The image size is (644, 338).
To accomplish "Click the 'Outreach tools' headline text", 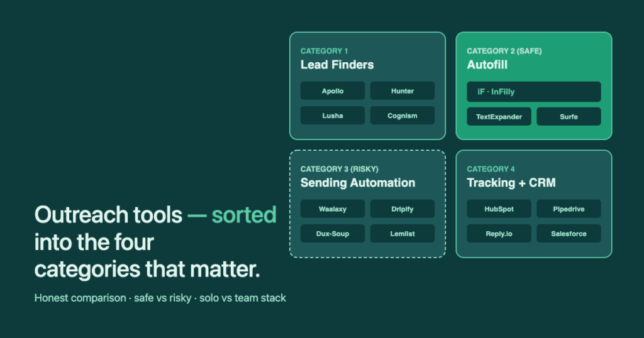I will [108, 214].
